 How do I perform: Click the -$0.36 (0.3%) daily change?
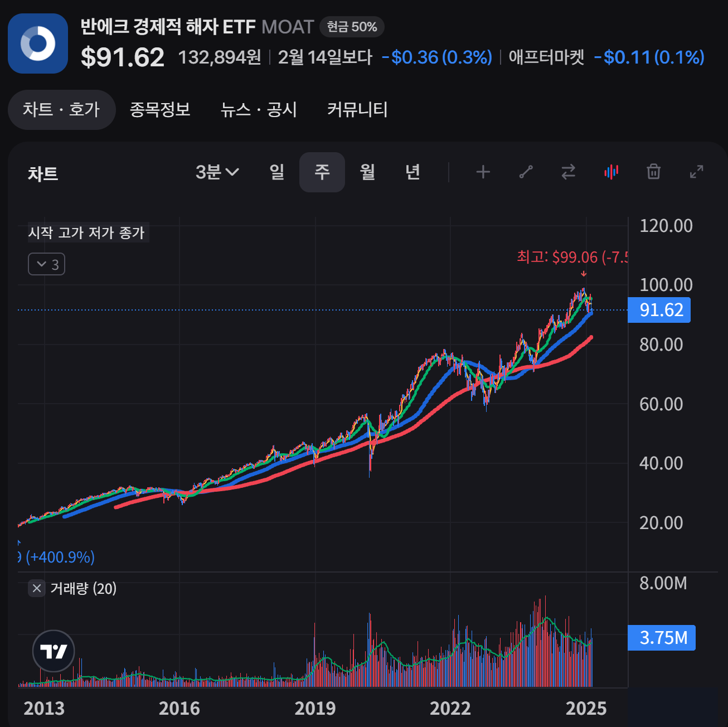pos(436,57)
